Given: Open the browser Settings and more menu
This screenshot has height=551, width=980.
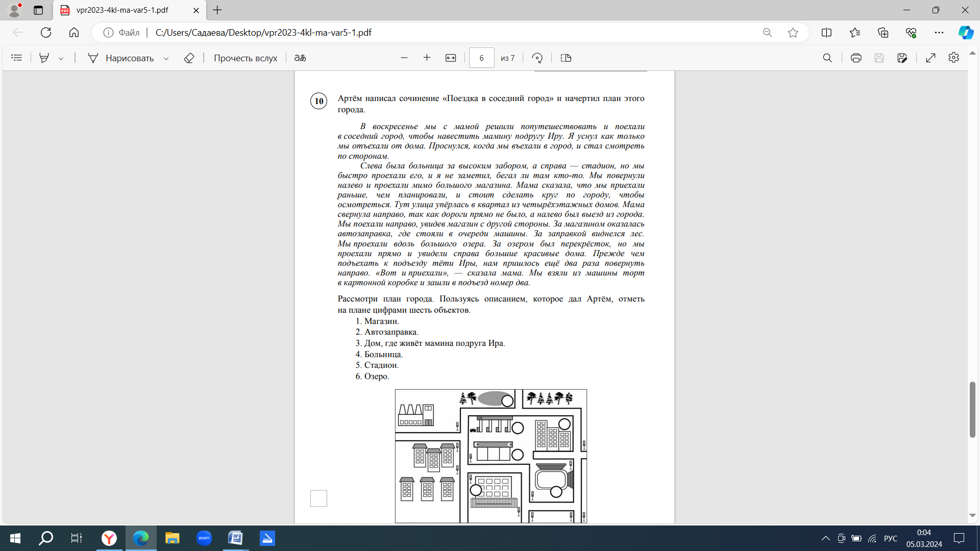Looking at the screenshot, I should pyautogui.click(x=939, y=33).
